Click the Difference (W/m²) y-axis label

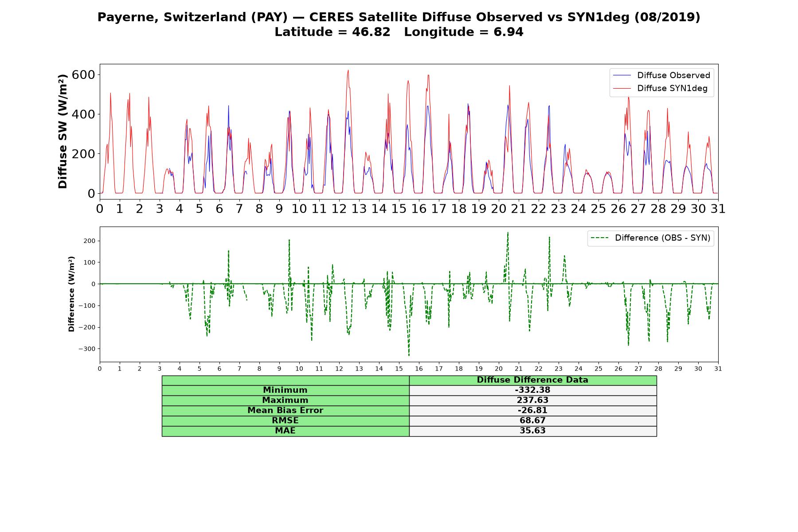click(x=71, y=294)
